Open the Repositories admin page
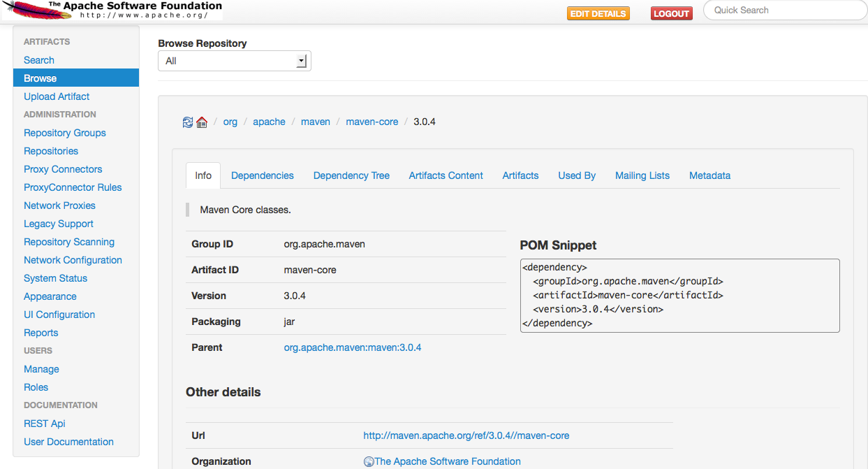Viewport: 868px width, 469px height. coord(51,151)
